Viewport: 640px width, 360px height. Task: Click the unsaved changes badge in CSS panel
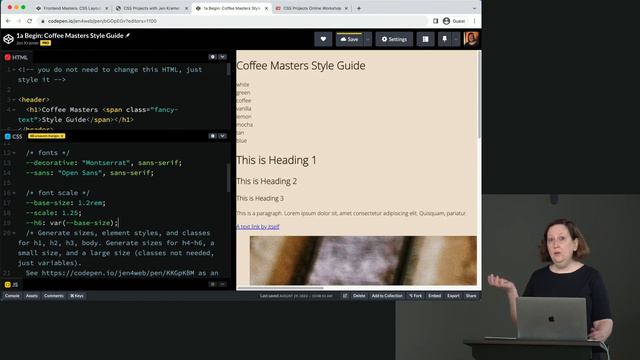tap(46, 136)
